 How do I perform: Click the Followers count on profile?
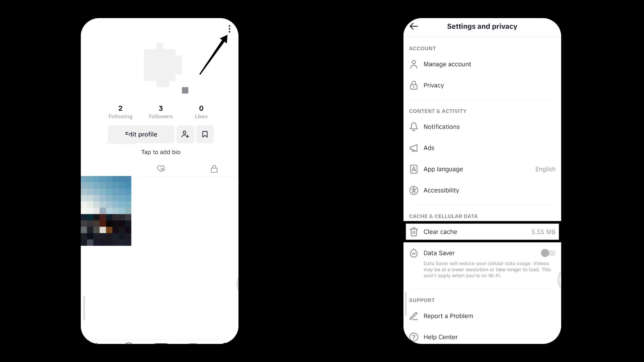click(x=161, y=111)
